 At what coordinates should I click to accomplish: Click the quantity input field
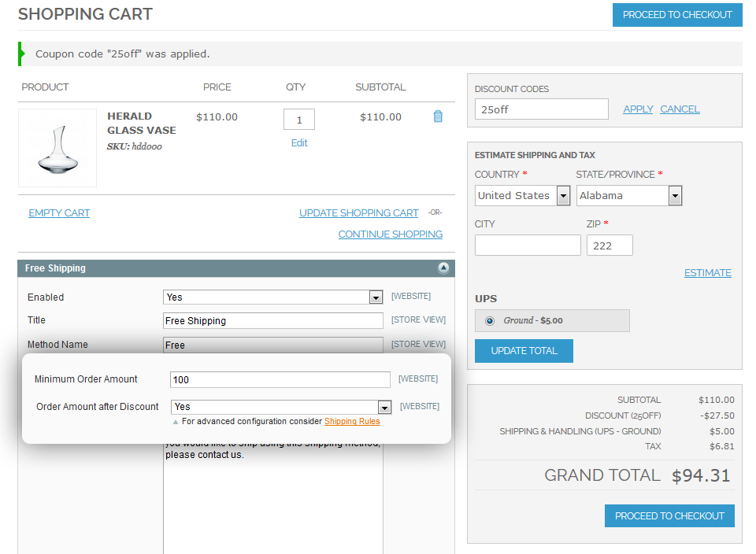[298, 120]
